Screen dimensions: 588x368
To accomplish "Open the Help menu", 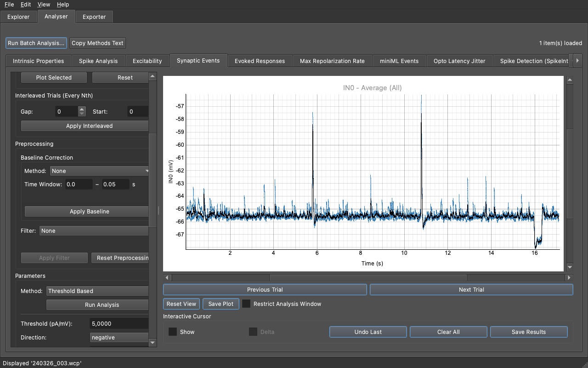I will click(x=63, y=5).
